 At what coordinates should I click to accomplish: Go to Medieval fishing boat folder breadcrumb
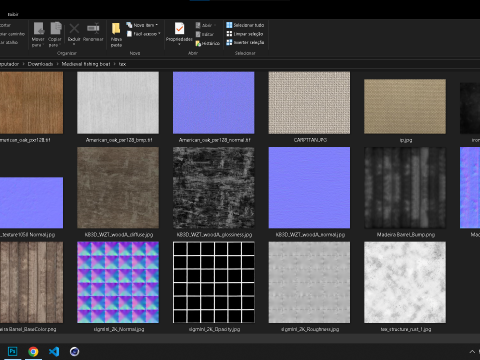click(86, 64)
